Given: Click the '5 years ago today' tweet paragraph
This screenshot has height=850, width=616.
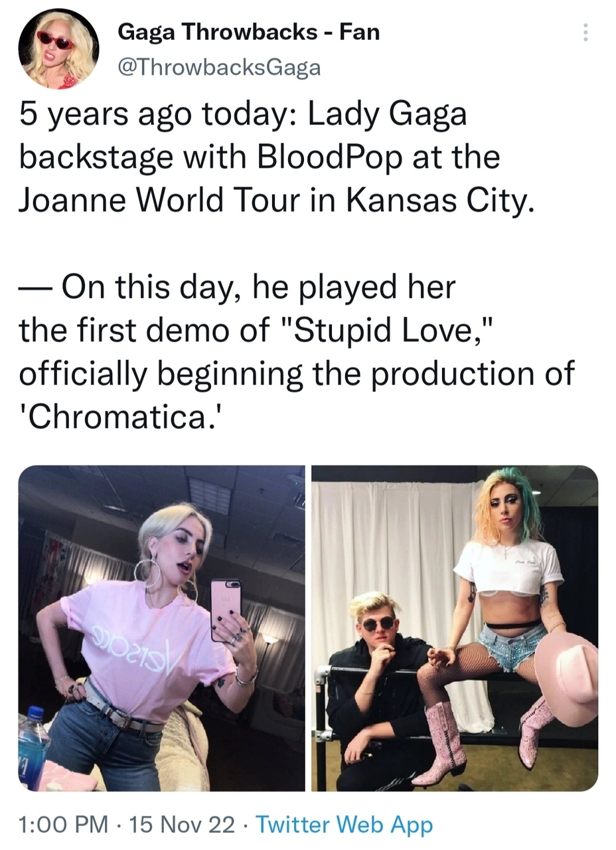Looking at the screenshot, I should click(x=276, y=157).
